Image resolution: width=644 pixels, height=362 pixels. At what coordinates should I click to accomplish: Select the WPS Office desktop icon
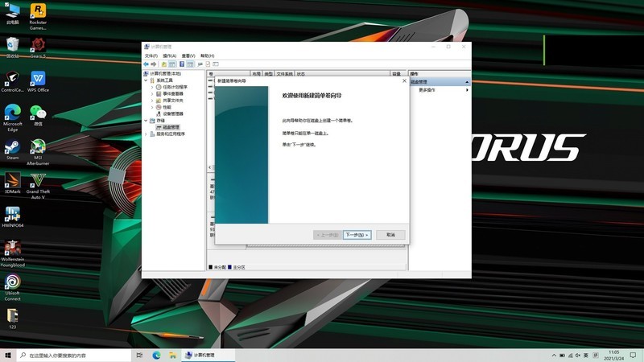point(38,81)
